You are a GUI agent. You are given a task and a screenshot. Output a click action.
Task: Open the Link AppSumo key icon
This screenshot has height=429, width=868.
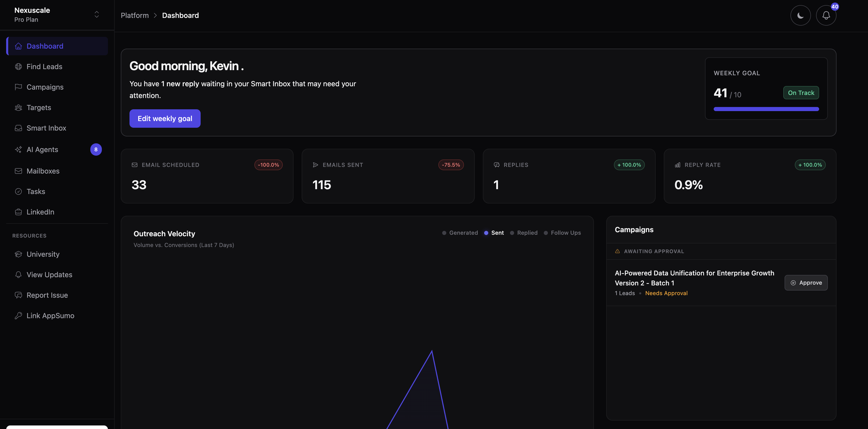(x=18, y=315)
